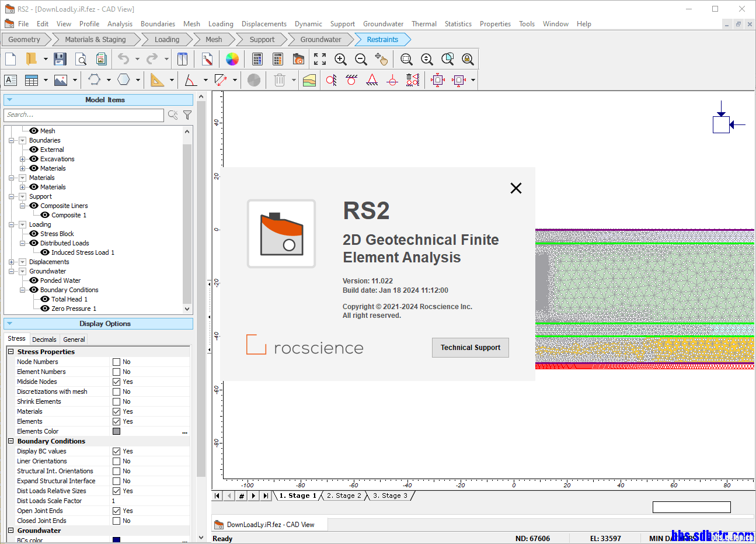Click the New document icon
756x544 pixels.
(11, 59)
